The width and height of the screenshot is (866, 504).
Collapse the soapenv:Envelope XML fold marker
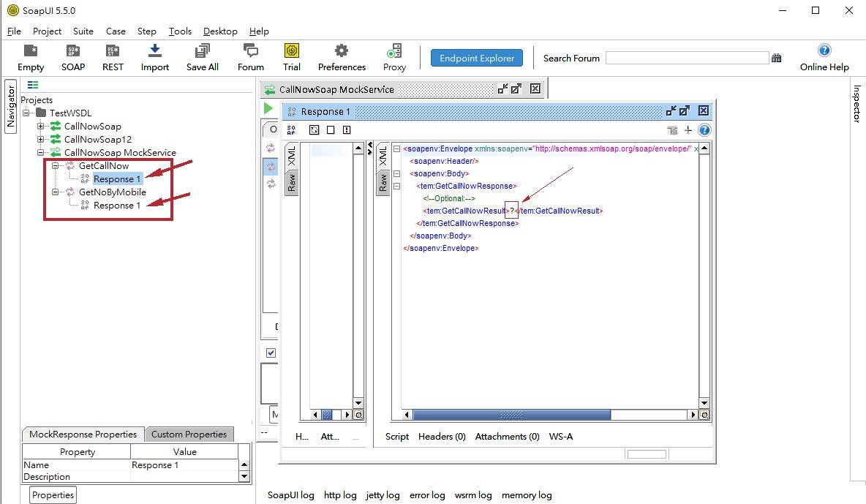pos(396,148)
